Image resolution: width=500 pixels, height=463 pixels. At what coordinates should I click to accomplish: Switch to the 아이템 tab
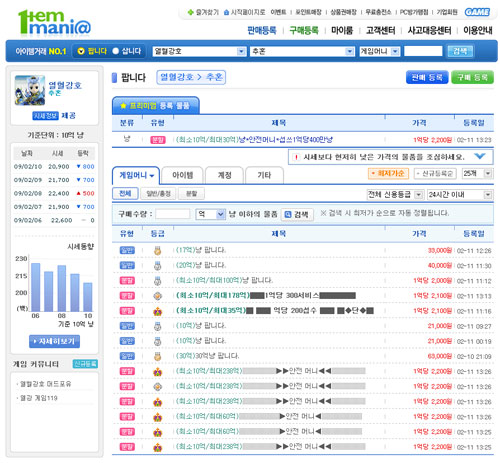(182, 175)
